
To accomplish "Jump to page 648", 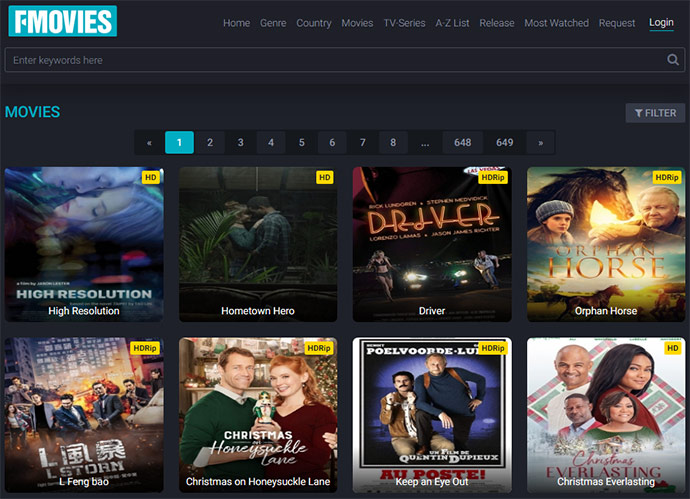I will click(462, 143).
